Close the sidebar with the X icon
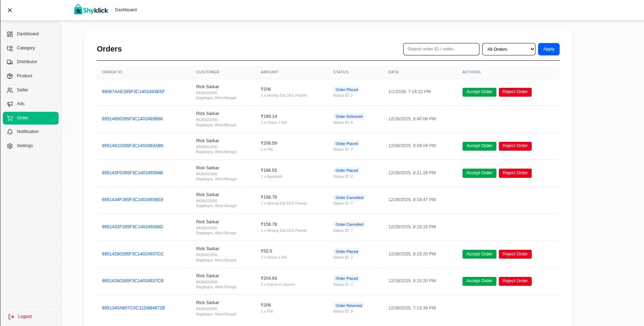Viewport: 644px width, 326px height. point(10,10)
